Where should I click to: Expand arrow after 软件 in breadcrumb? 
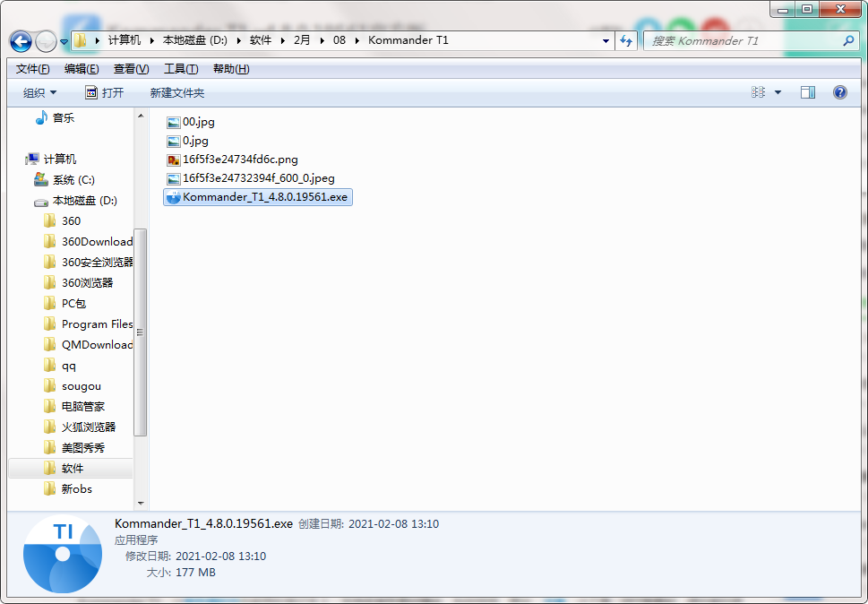(283, 40)
